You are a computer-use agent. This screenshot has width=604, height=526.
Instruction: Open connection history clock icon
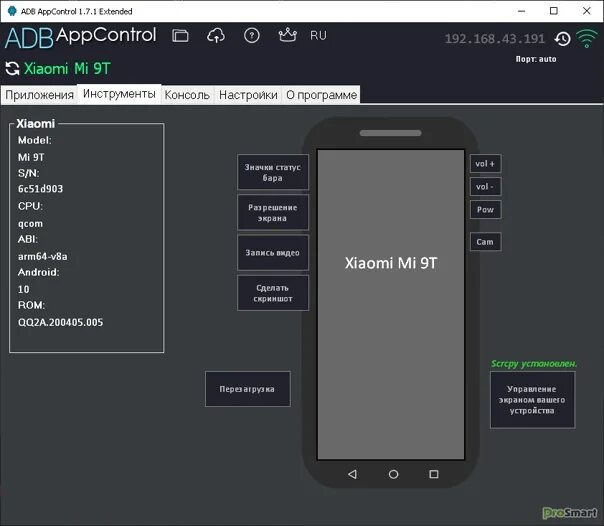[562, 39]
